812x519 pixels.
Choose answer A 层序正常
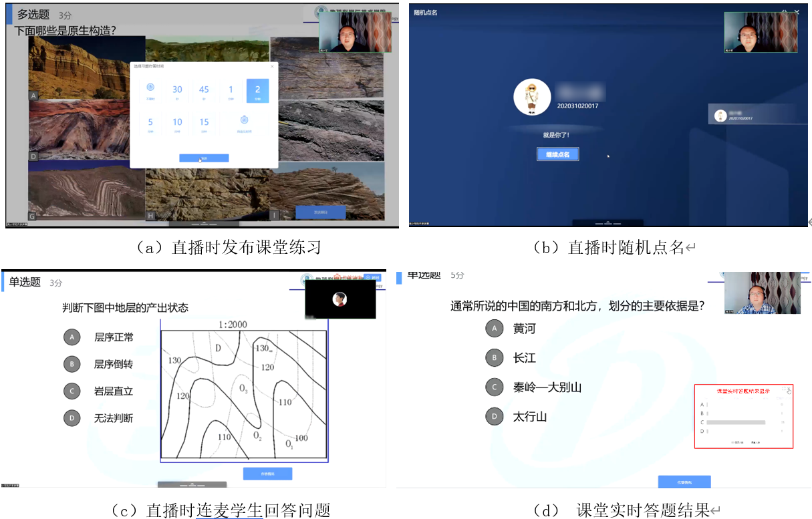click(x=72, y=337)
